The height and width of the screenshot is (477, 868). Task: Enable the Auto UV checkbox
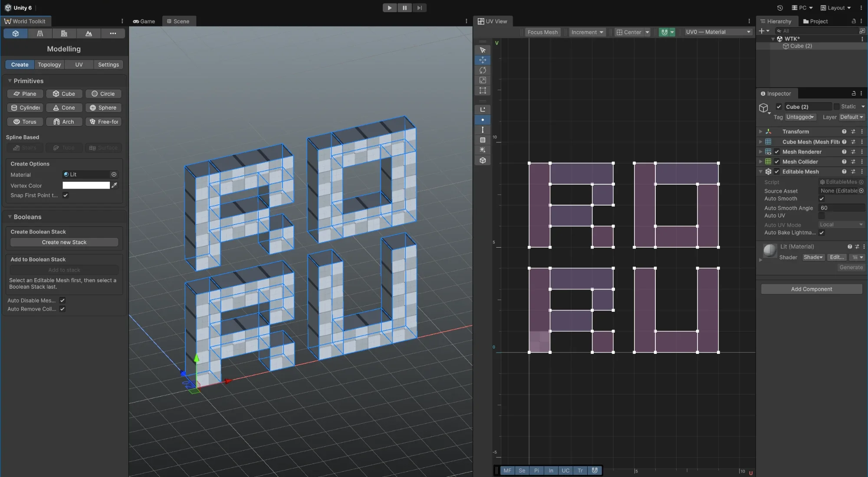point(822,216)
